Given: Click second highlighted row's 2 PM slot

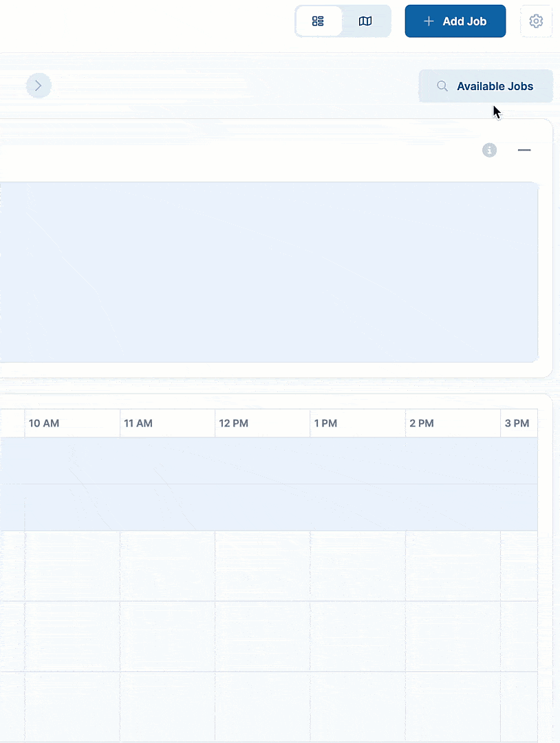Looking at the screenshot, I should click(452, 508).
